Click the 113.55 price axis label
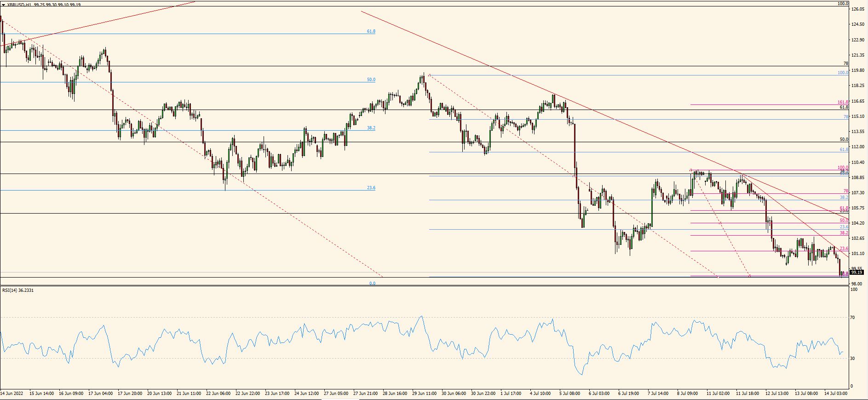This screenshot has width=868, height=400. (858, 132)
